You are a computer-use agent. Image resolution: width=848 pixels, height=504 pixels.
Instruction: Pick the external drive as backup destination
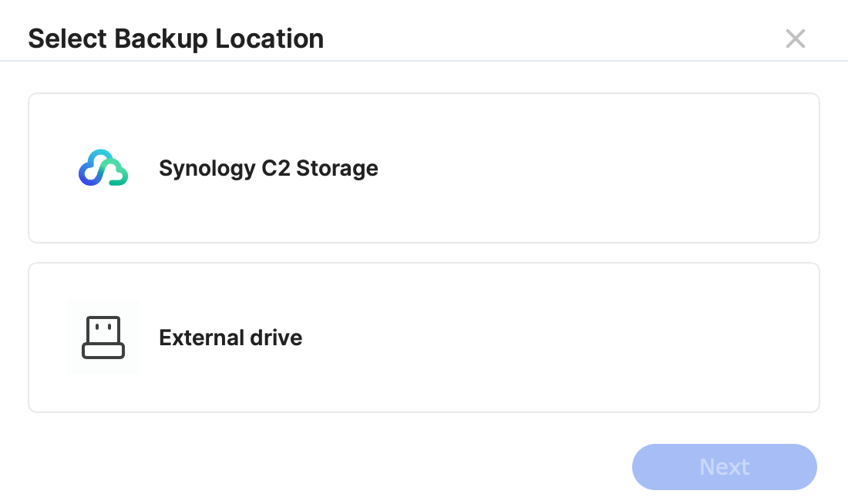tap(424, 338)
